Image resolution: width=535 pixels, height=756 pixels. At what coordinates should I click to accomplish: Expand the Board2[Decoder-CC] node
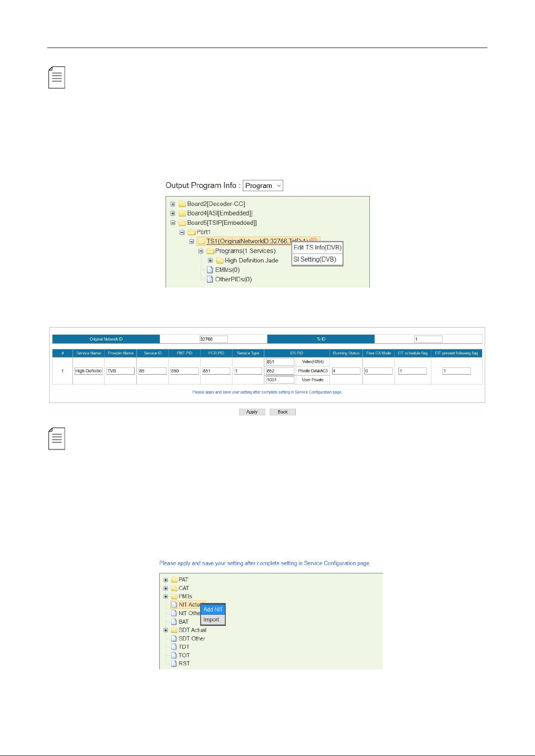coord(173,204)
